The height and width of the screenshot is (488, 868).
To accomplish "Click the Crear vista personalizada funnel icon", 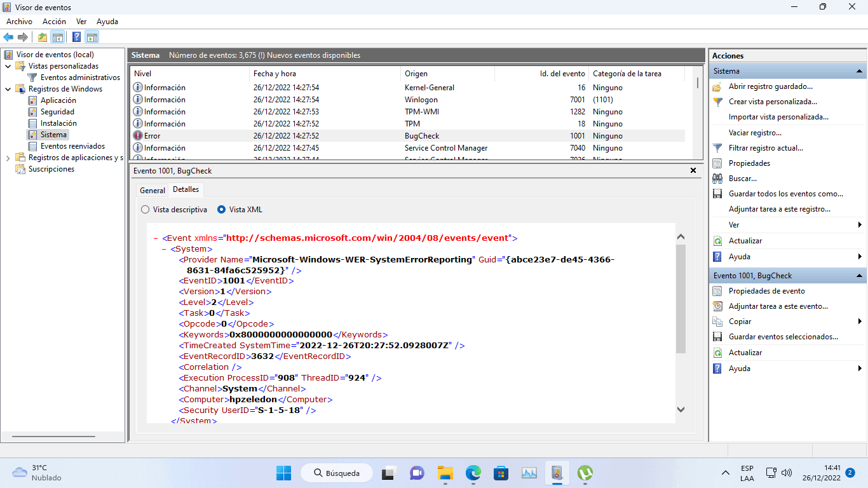I will (717, 102).
